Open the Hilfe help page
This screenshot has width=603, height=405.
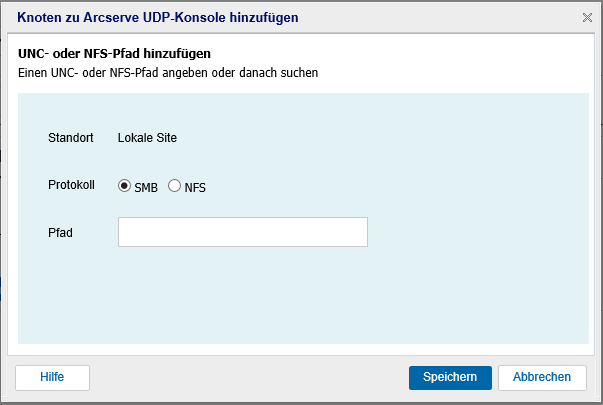coord(52,377)
